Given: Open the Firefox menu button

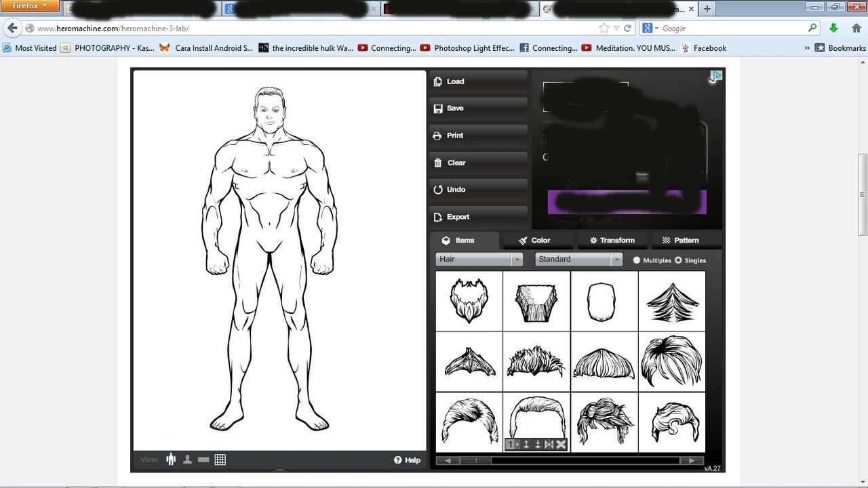Looking at the screenshot, I should [x=31, y=6].
